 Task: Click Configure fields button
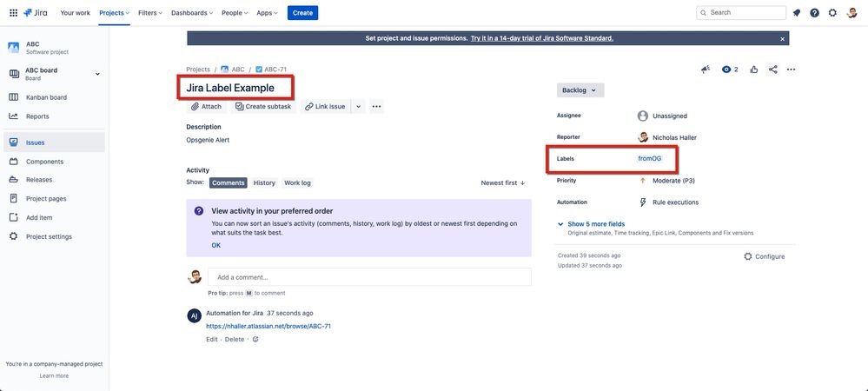tap(764, 256)
